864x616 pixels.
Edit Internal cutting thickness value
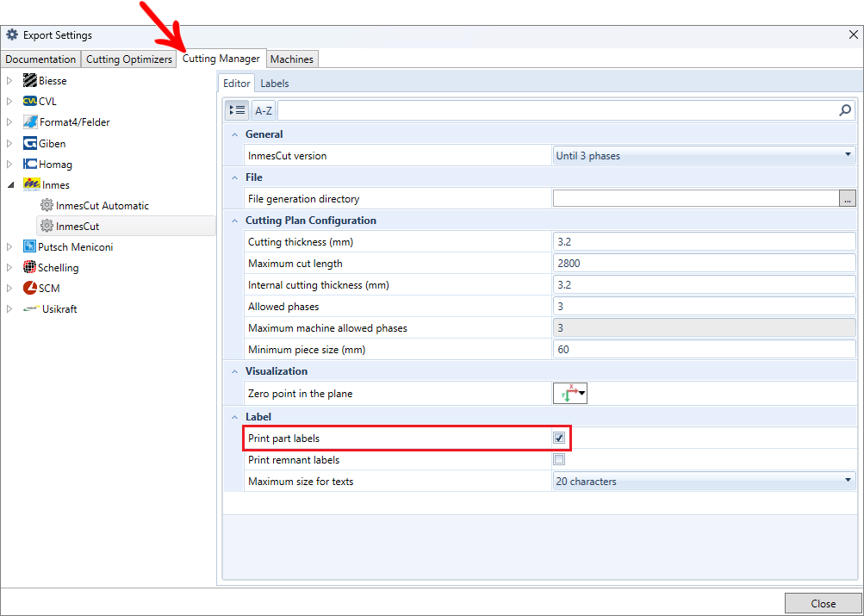coord(704,285)
